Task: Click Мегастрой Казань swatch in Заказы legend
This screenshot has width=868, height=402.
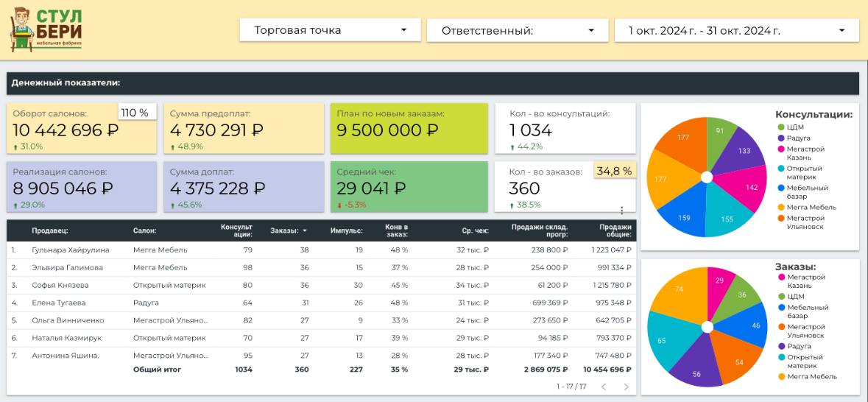Action: tap(782, 277)
